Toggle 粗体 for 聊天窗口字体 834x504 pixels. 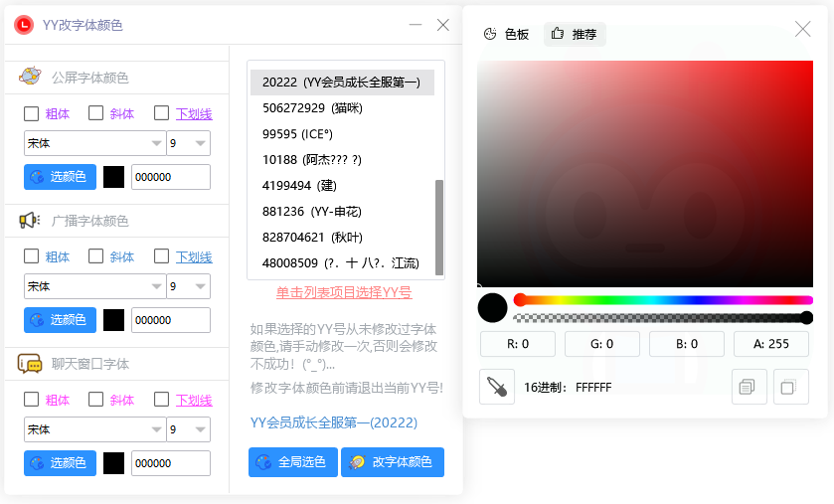click(32, 400)
